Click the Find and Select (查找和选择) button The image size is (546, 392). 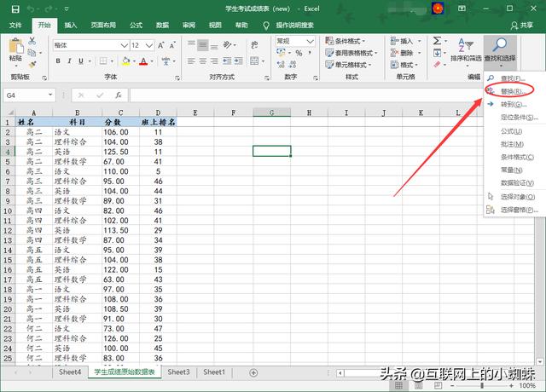point(500,51)
